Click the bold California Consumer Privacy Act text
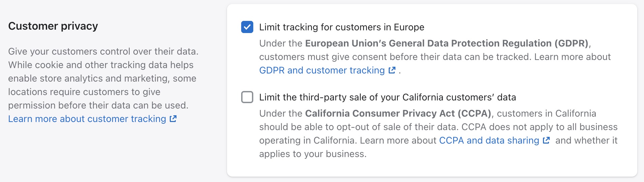Screen dimensions: 644x182 tap(398, 113)
